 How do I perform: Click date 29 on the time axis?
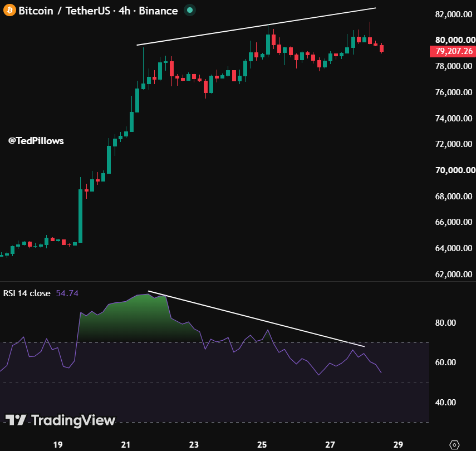[x=398, y=445]
